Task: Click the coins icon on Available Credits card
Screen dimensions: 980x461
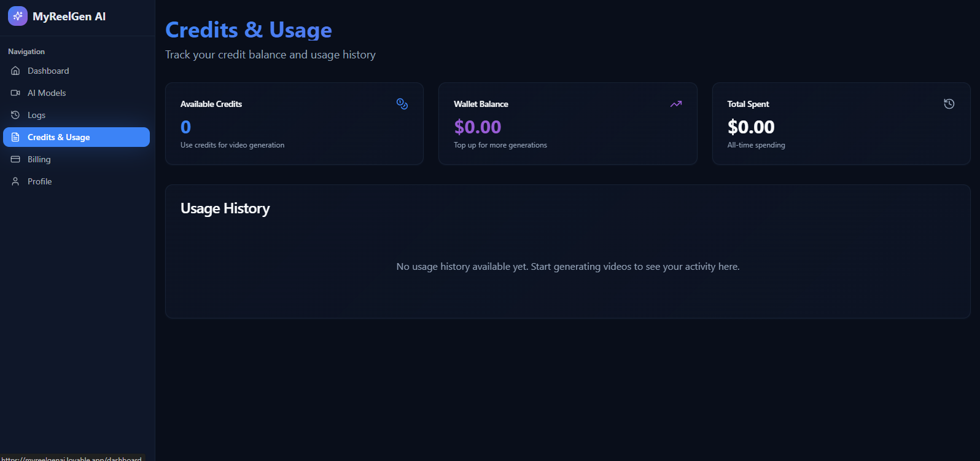Action: [x=402, y=104]
